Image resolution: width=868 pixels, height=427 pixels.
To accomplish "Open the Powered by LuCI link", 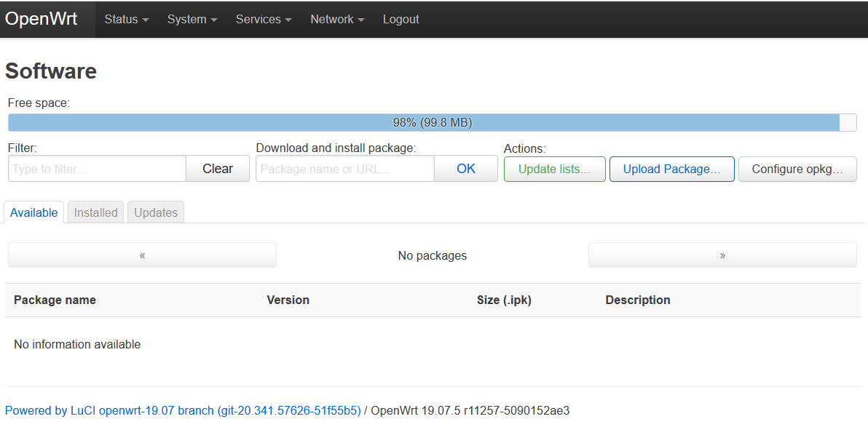I will (183, 410).
